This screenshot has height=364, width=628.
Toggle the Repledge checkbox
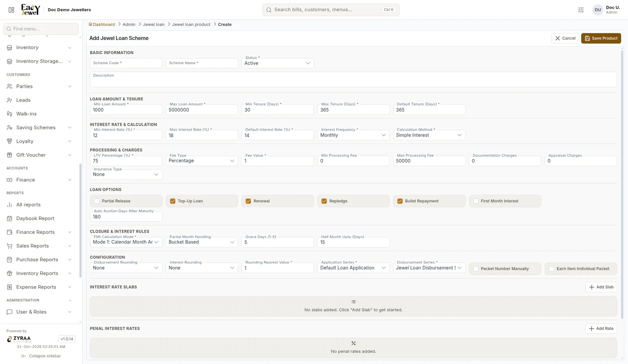(x=324, y=201)
